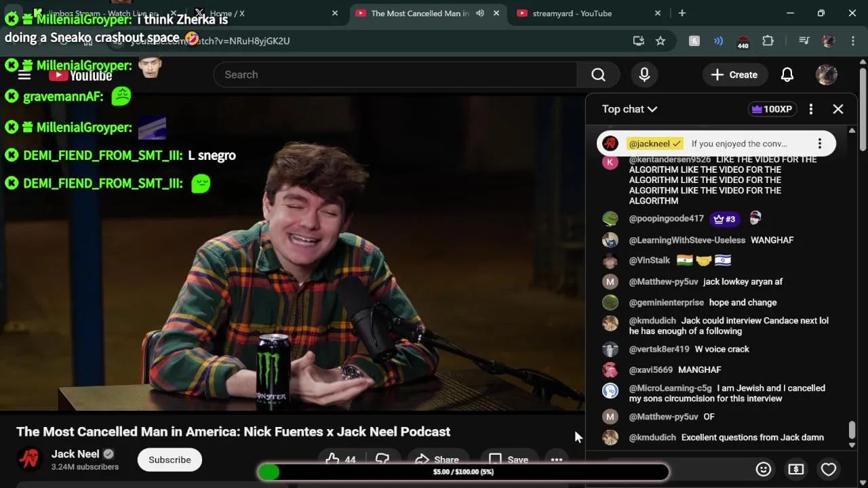Open the Jack Neel channel name link
This screenshot has height=488, width=868.
point(75,454)
